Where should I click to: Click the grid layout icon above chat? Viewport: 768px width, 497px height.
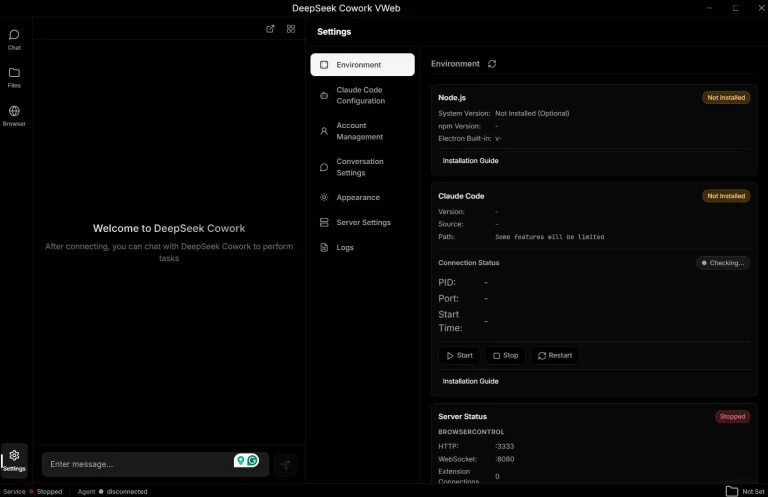(291, 29)
